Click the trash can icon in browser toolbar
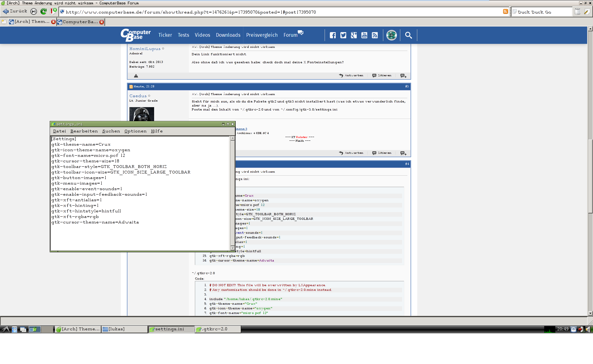The width and height of the screenshot is (593, 364). (577, 12)
